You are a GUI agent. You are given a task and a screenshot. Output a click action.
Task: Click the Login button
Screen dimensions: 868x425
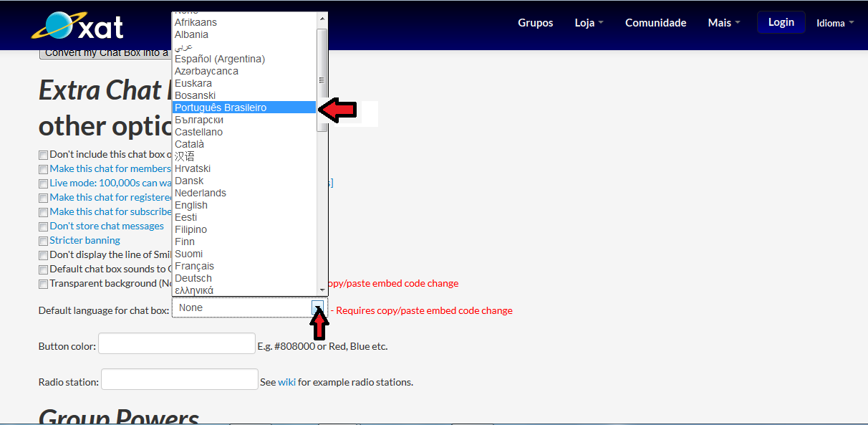781,22
